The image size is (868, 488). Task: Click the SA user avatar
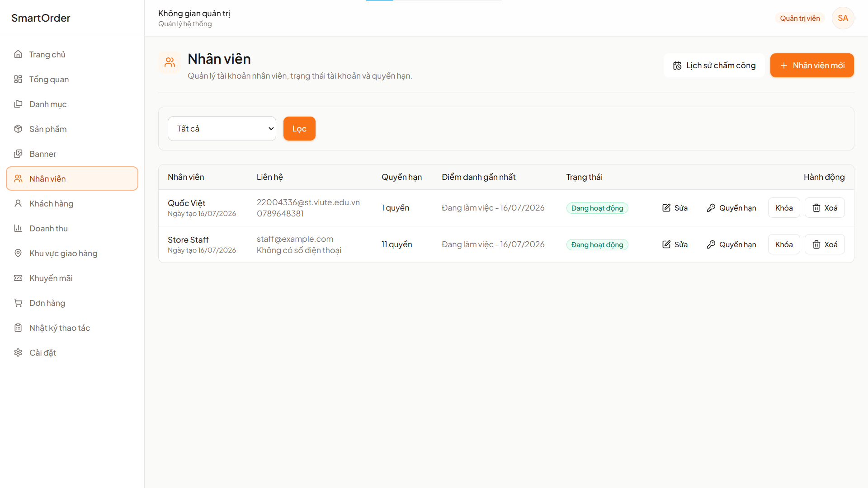(x=843, y=18)
